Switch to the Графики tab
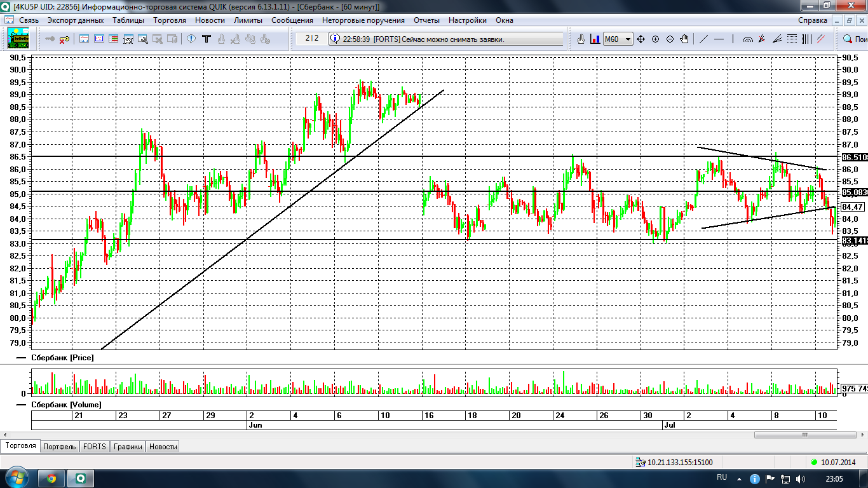Image resolution: width=868 pixels, height=488 pixels. coord(127,447)
